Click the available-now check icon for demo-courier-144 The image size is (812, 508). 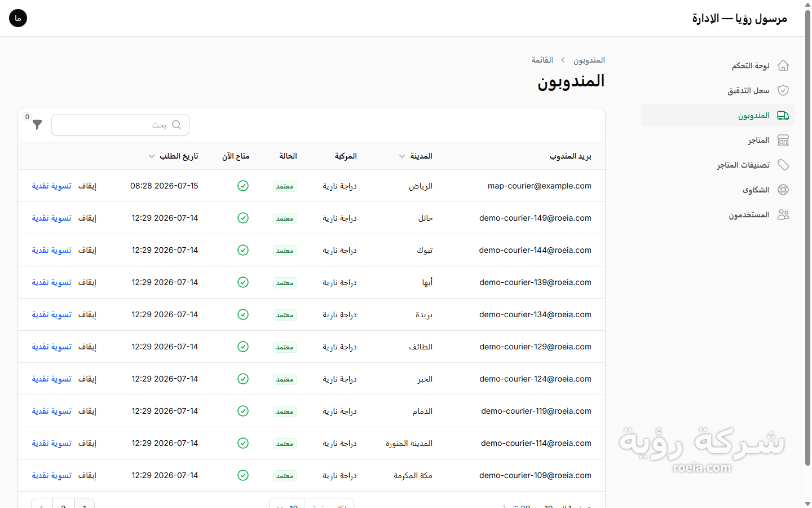pos(243,250)
